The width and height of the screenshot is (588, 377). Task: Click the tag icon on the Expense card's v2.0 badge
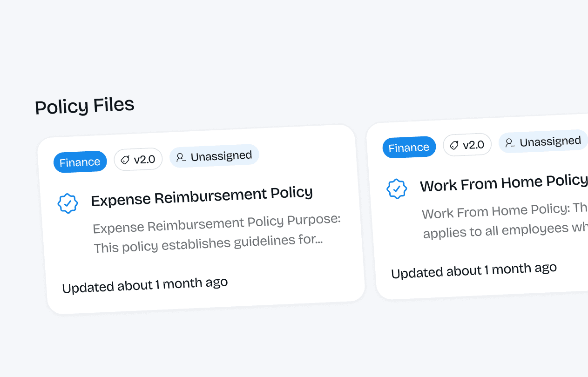[125, 160]
